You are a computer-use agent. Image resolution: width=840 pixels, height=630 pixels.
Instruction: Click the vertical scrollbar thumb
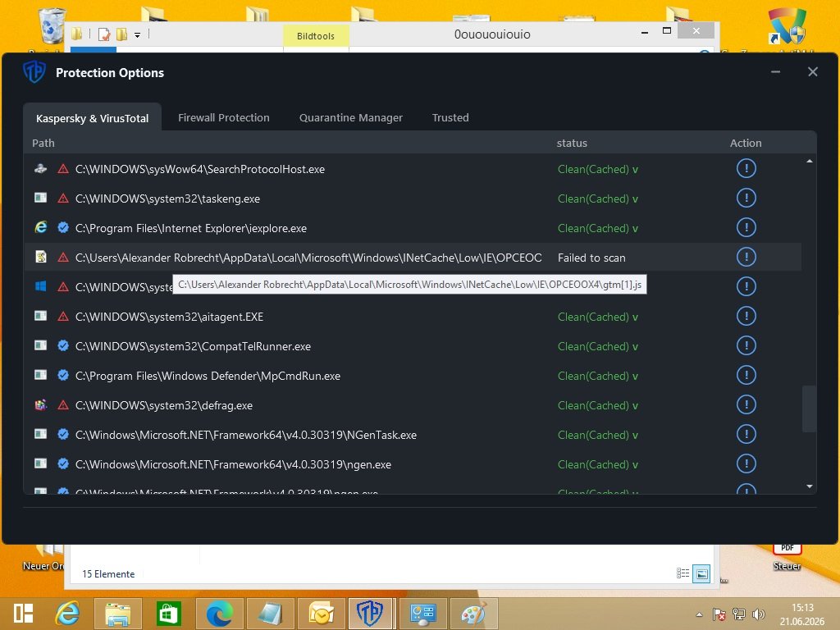(x=809, y=409)
